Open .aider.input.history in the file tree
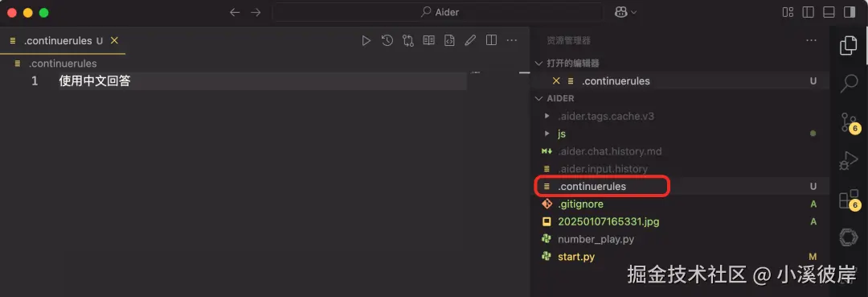Screen dimensions: 868x297 [x=680, y=168]
